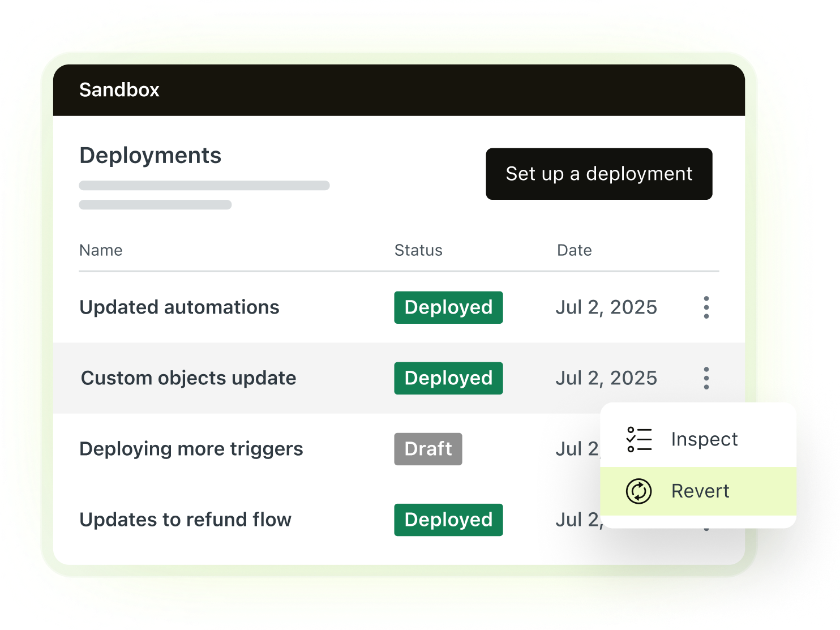Click the Inspect checklist icon
The height and width of the screenshot is (630, 840).
pos(638,439)
